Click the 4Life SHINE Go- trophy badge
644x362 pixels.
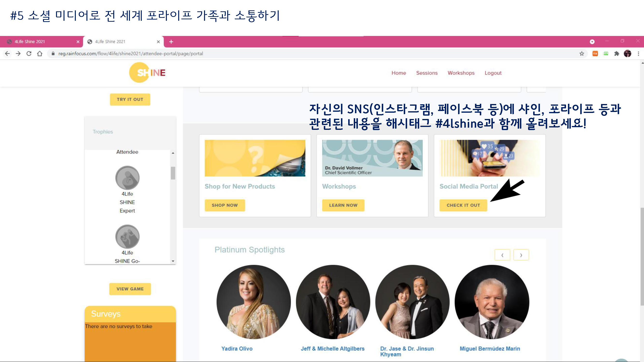coord(127,237)
